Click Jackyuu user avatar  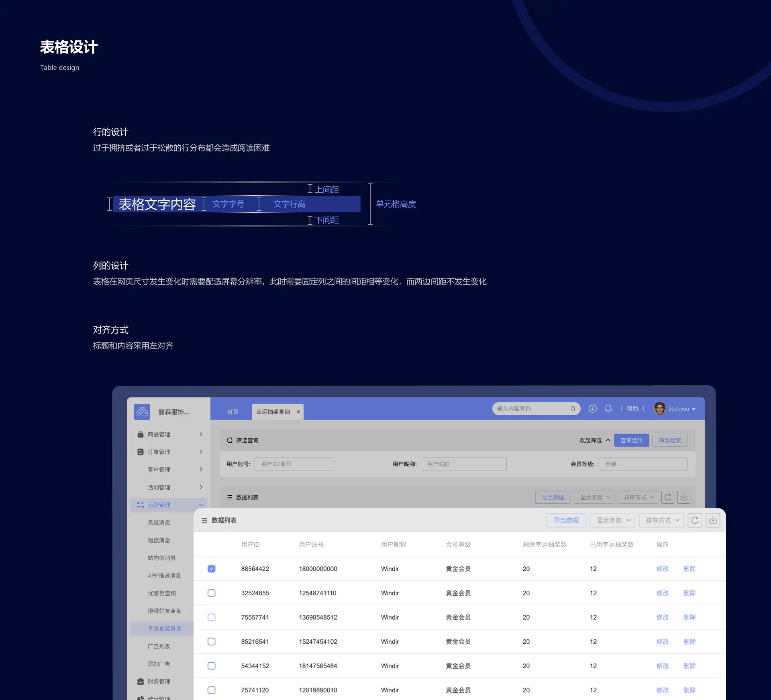point(659,409)
